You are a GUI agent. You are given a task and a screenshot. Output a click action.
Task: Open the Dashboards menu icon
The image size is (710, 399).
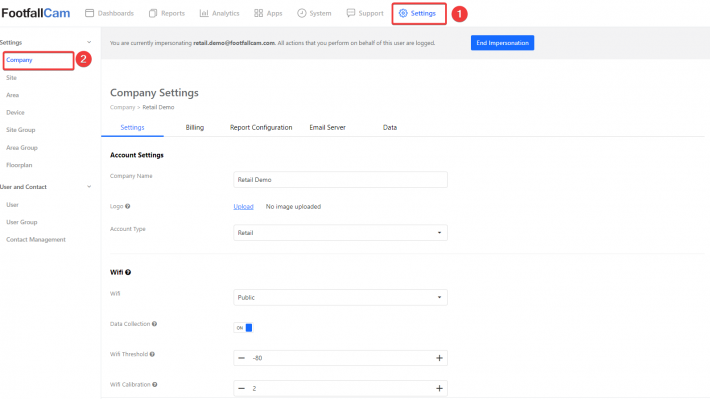pos(90,13)
